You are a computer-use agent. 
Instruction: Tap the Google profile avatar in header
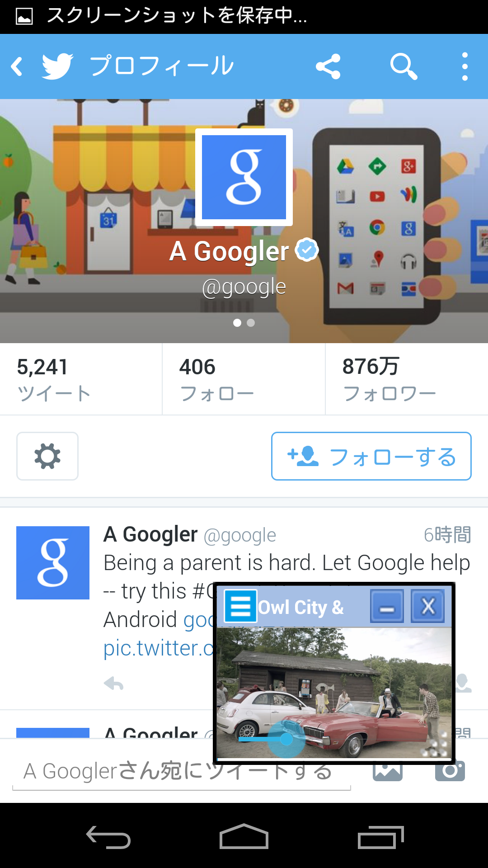tap(244, 177)
